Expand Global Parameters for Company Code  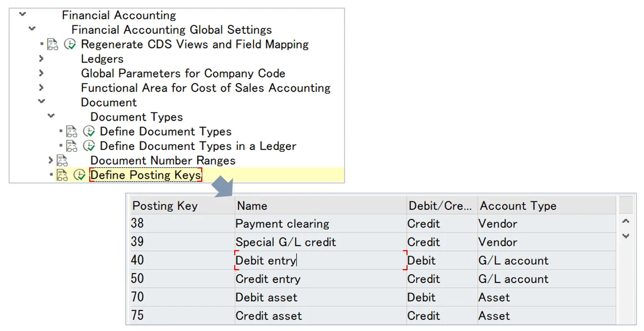[41, 73]
